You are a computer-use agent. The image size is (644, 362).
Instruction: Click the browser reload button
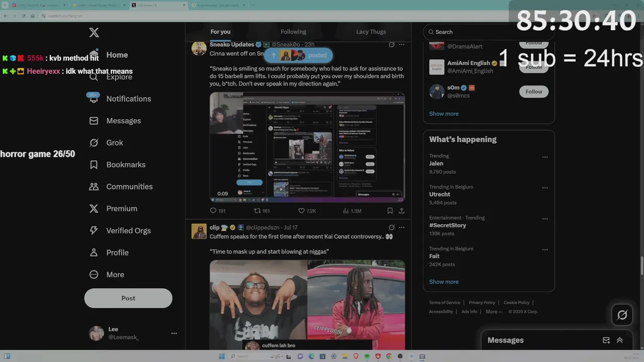coord(23,16)
